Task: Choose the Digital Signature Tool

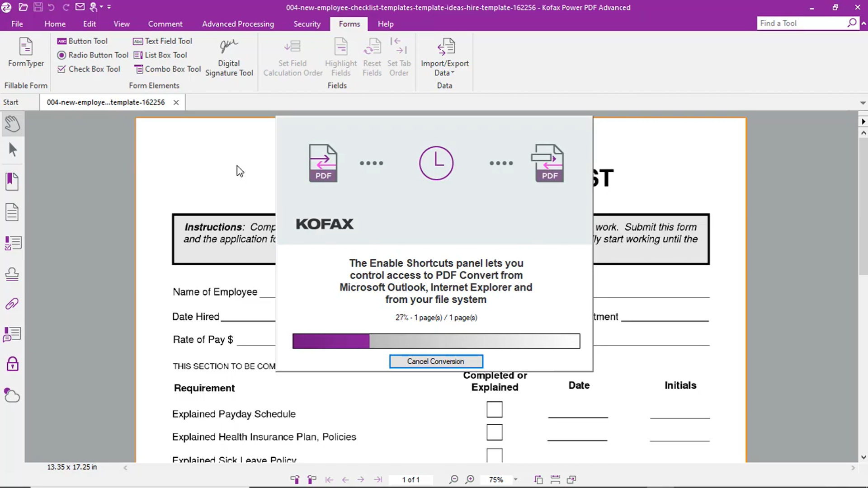Action: 229,57
